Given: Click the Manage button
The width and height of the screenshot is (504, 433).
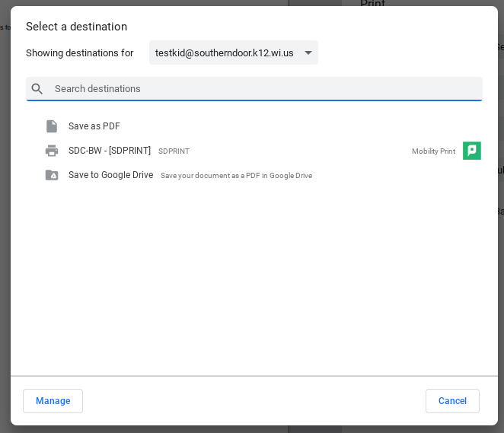Looking at the screenshot, I should click(53, 401).
